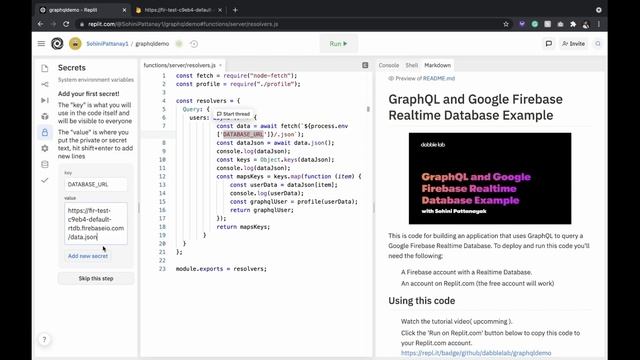The width and height of the screenshot is (640, 360).
Task: Open Chrome three-dot menu
Action: point(599,24)
